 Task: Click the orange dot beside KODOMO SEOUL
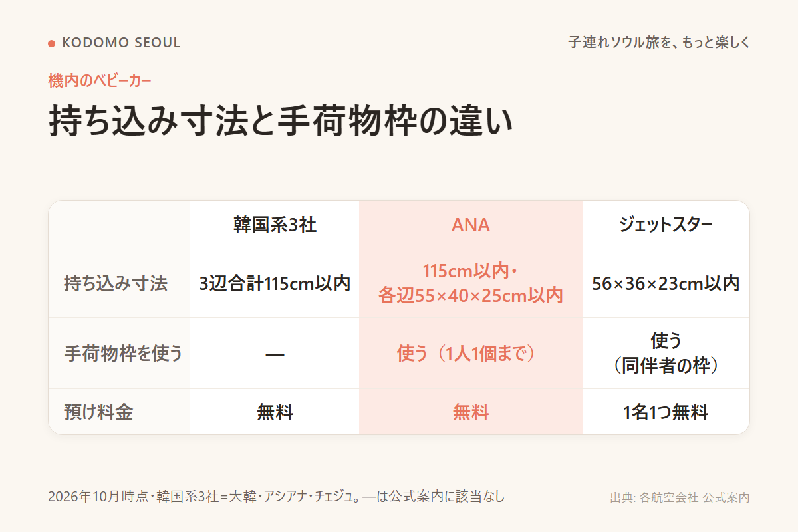click(x=51, y=43)
